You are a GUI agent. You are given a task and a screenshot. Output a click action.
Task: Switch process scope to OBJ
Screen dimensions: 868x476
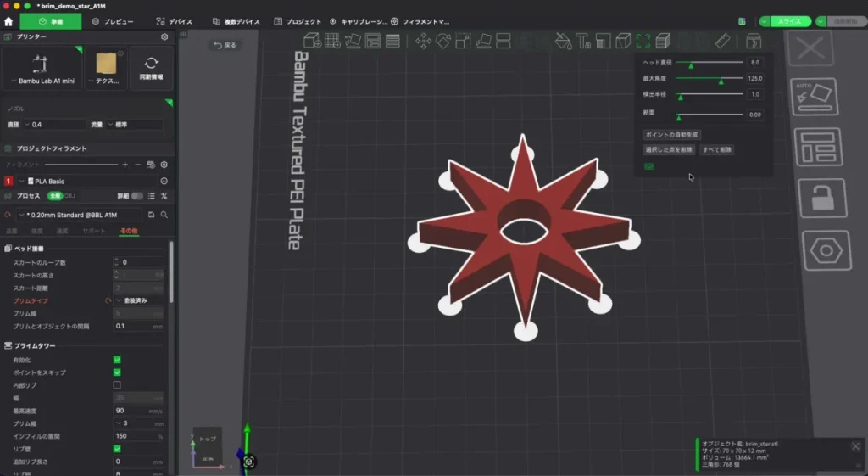pyautogui.click(x=70, y=196)
